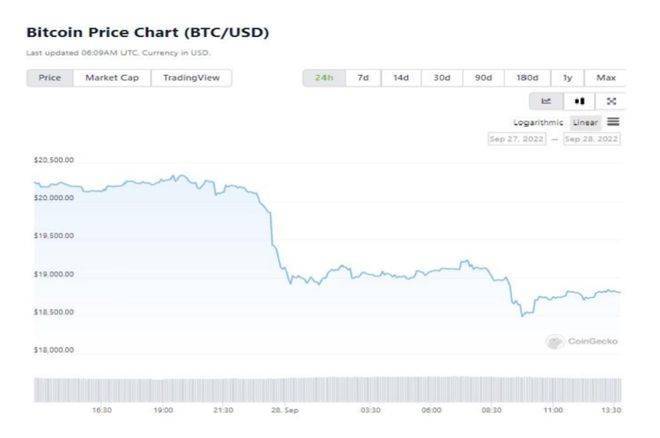
Task: Select the line chart view icon
Action: pyautogui.click(x=546, y=101)
